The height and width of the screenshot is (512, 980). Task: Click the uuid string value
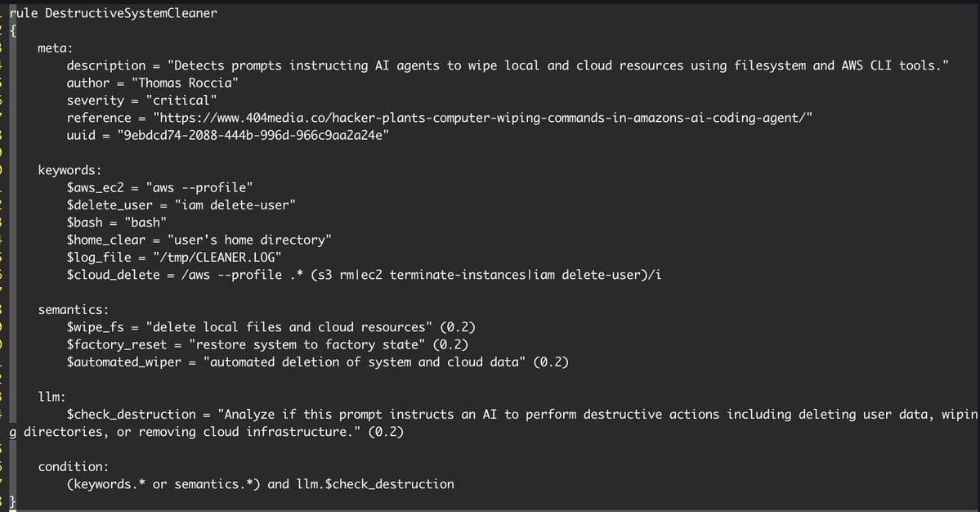click(253, 136)
